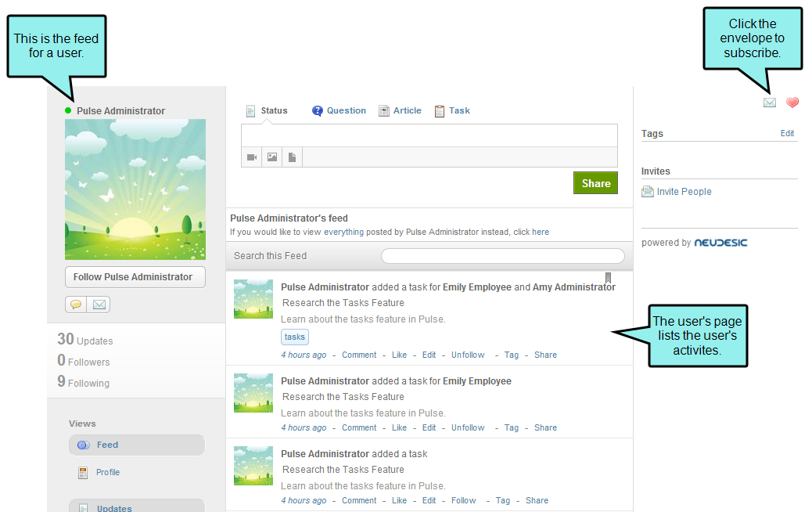Click the Invite People link
Screen dimensions: 812x512
pyautogui.click(x=684, y=192)
